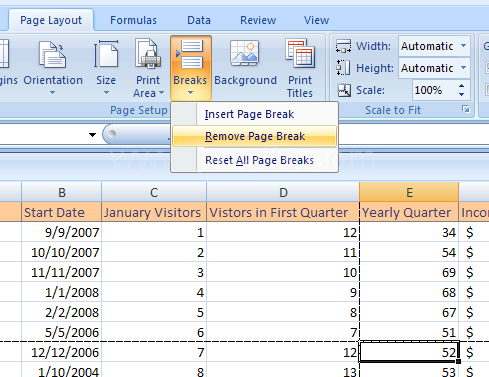Click the Vistors in First Quarter cell
489x377 pixels.
283,212
